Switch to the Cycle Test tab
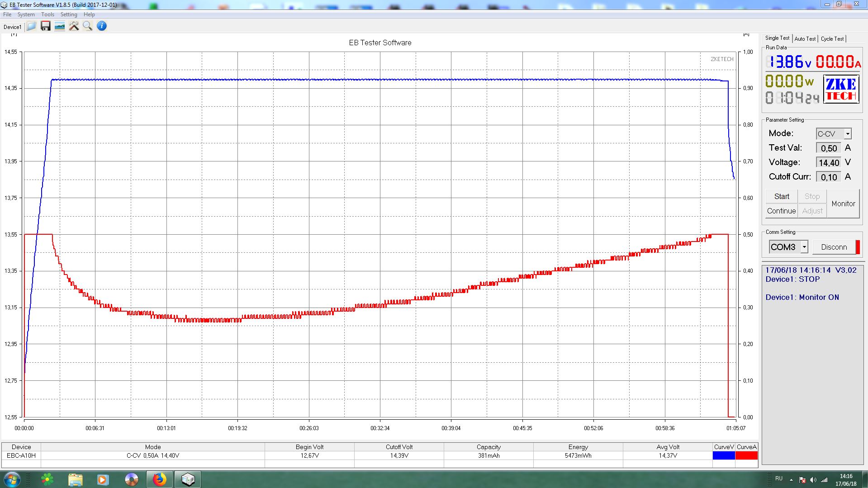 click(x=832, y=39)
